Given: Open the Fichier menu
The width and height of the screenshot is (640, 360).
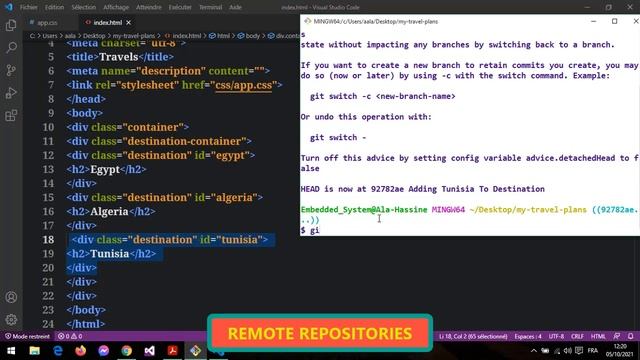Looking at the screenshot, I should (29, 7).
